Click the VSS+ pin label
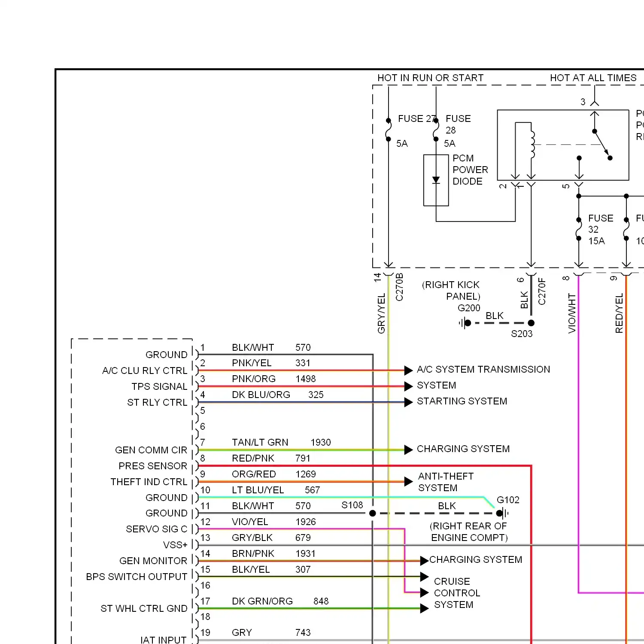The height and width of the screenshot is (644, 644). [x=175, y=545]
